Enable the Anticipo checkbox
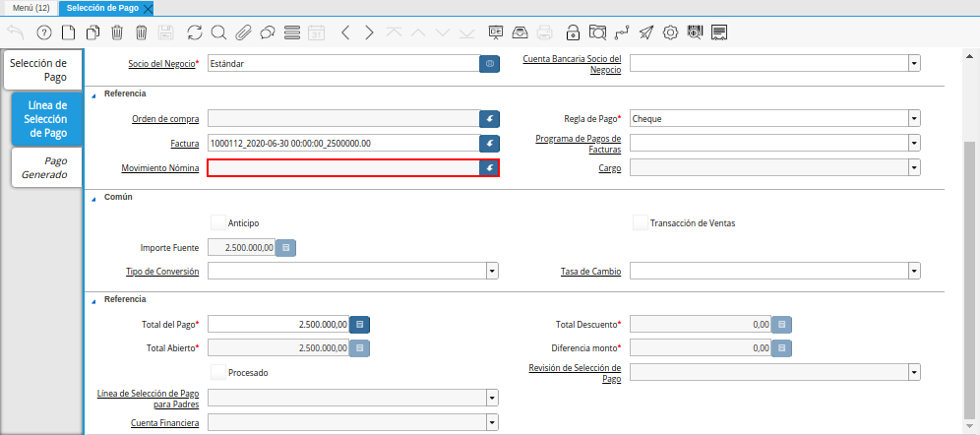The height and width of the screenshot is (435, 980). [x=218, y=222]
